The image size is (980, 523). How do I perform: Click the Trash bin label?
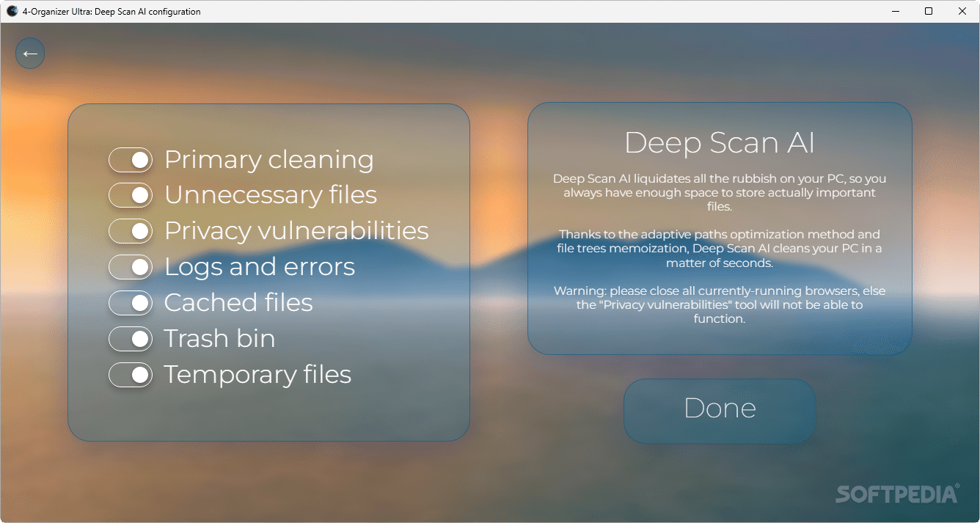tap(220, 339)
